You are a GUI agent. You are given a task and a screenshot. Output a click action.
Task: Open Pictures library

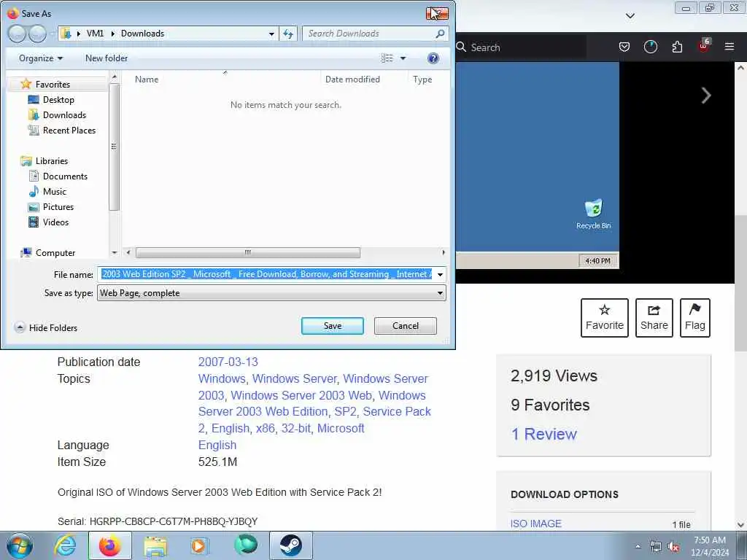[x=58, y=206]
